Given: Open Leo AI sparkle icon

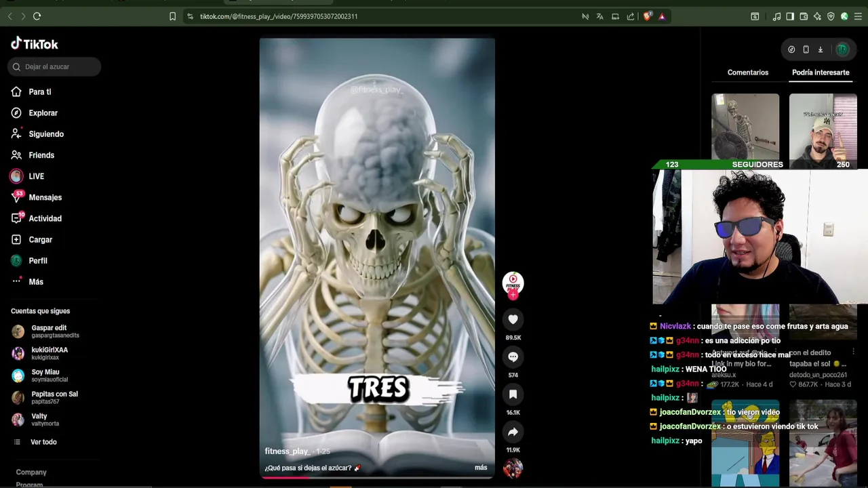Looking at the screenshot, I should [x=817, y=16].
